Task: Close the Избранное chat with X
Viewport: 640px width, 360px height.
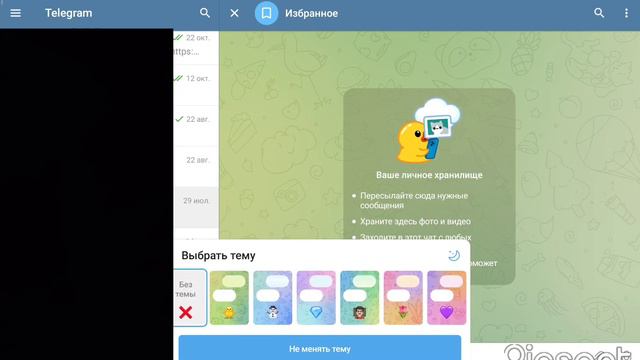Action: (234, 13)
